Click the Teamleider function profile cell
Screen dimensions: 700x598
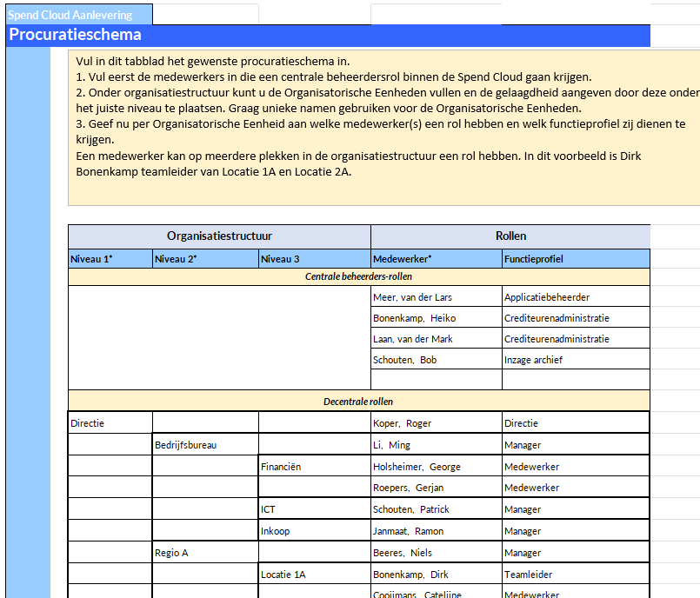click(x=528, y=575)
